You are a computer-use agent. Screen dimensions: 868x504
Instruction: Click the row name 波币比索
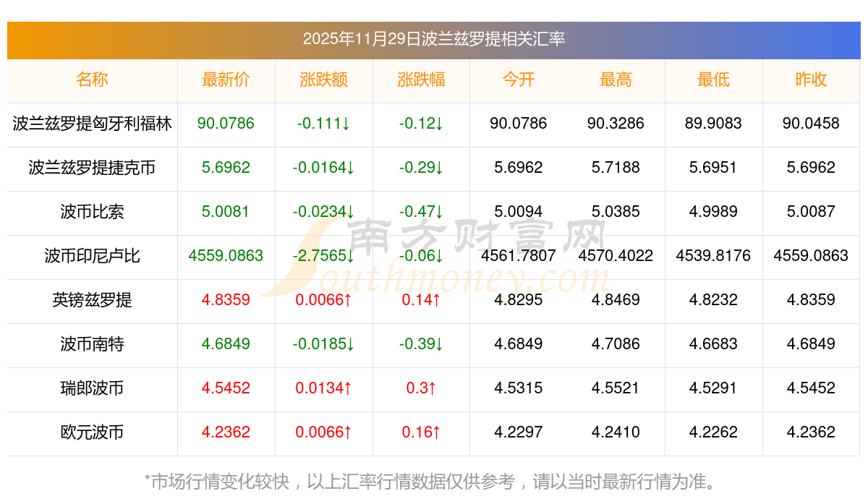click(93, 212)
